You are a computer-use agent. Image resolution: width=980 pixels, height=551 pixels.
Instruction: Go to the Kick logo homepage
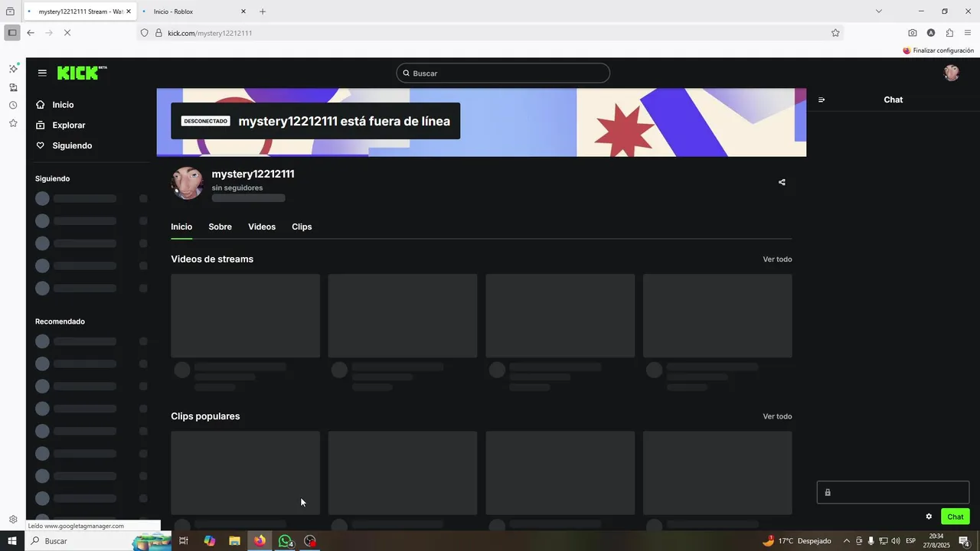[82, 73]
